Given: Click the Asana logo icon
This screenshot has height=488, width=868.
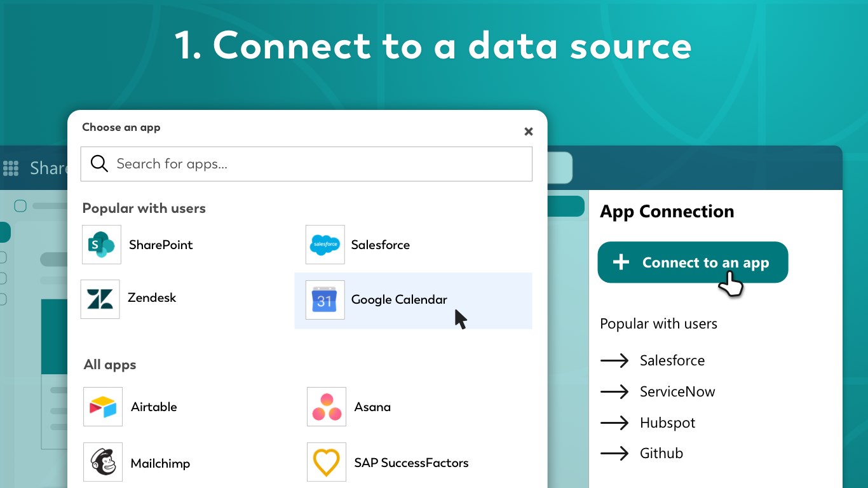Looking at the screenshot, I should click(327, 407).
